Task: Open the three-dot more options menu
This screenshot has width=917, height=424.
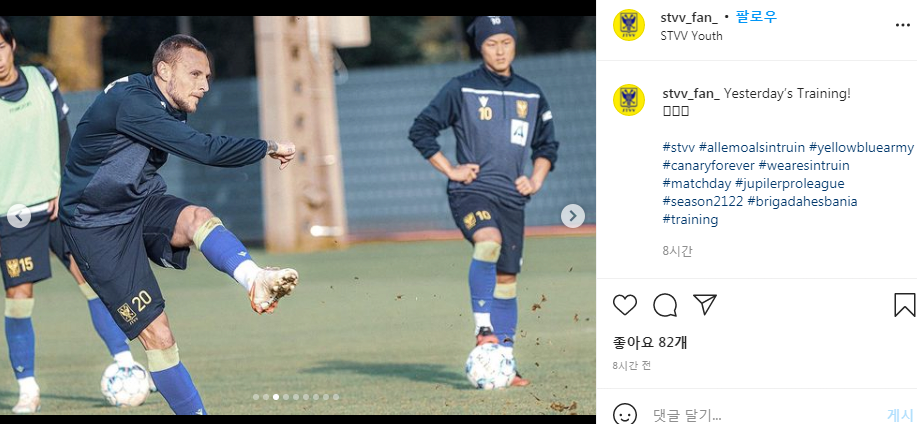Action: tap(903, 25)
